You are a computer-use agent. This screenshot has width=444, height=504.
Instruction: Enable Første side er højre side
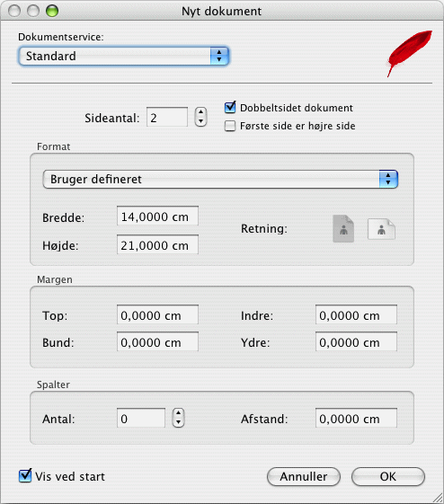pos(230,126)
